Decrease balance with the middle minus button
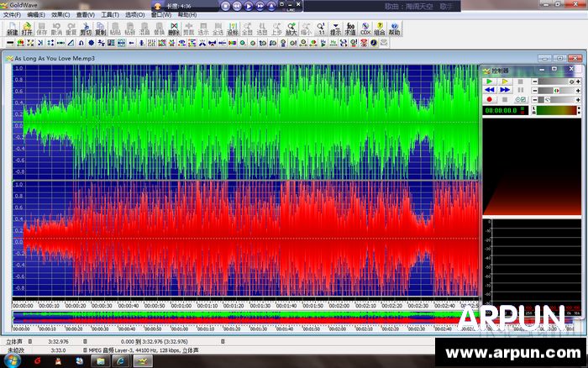The height and width of the screenshot is (368, 588). tap(536, 90)
